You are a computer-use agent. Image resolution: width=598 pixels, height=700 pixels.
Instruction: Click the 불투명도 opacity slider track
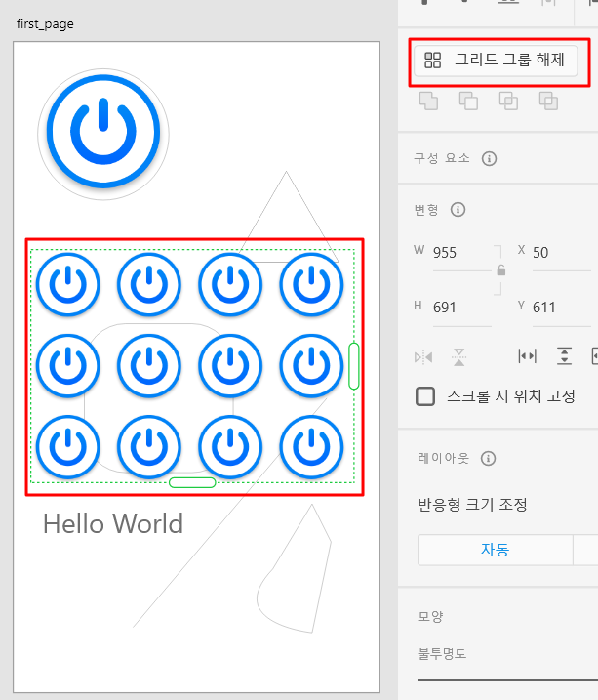[507, 679]
